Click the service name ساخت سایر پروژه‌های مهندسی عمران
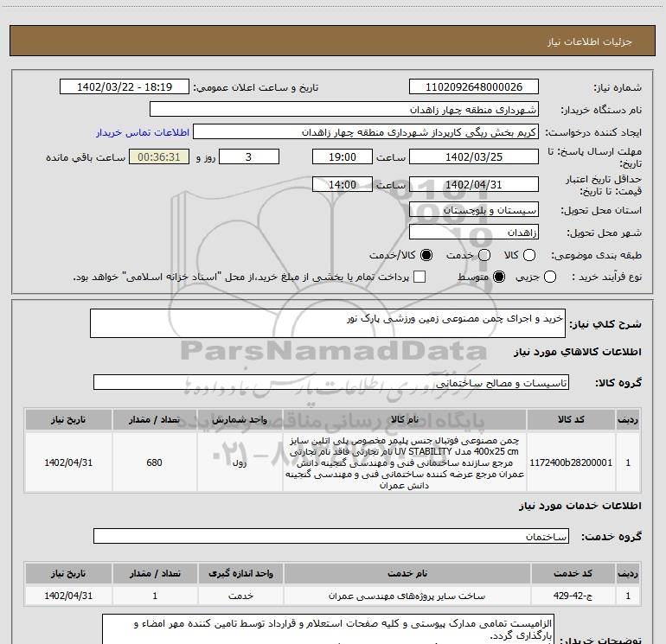Viewport: 666px width, 644px height. pyautogui.click(x=407, y=596)
